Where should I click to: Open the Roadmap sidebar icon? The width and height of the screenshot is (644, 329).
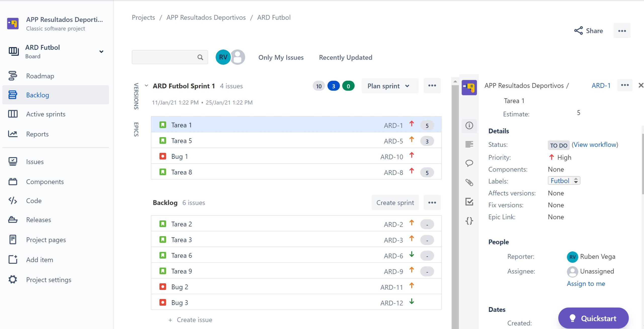(13, 76)
